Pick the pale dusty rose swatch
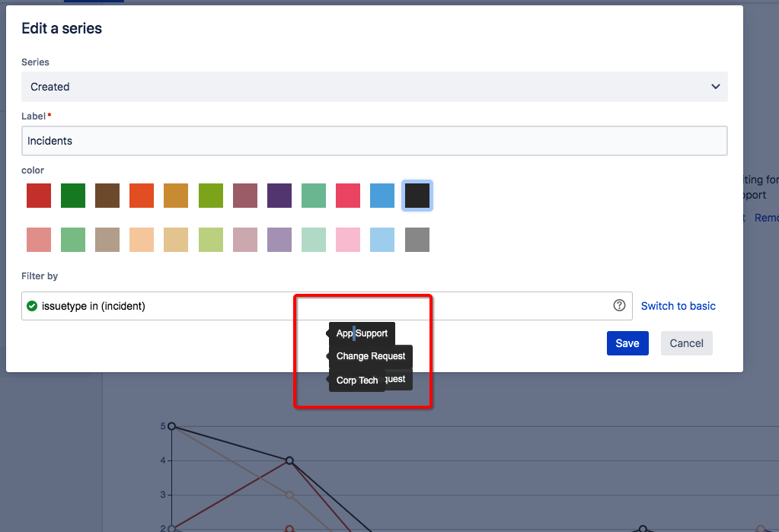This screenshot has height=532, width=779. [x=245, y=240]
